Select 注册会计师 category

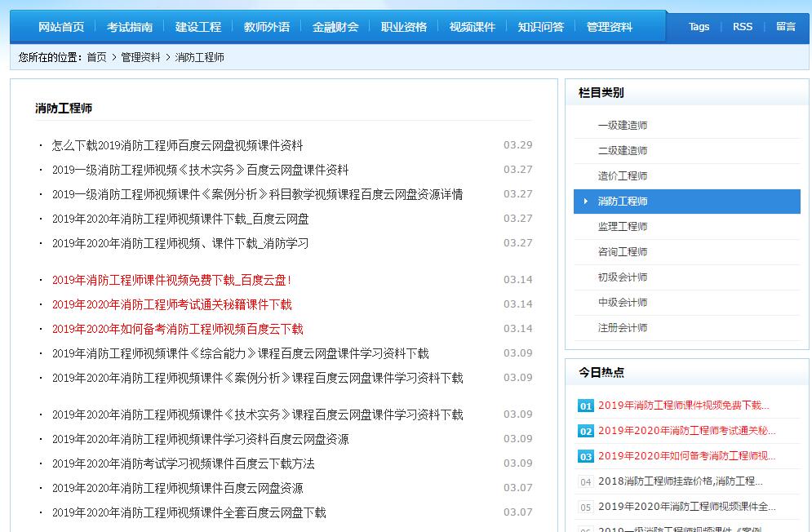pos(623,328)
